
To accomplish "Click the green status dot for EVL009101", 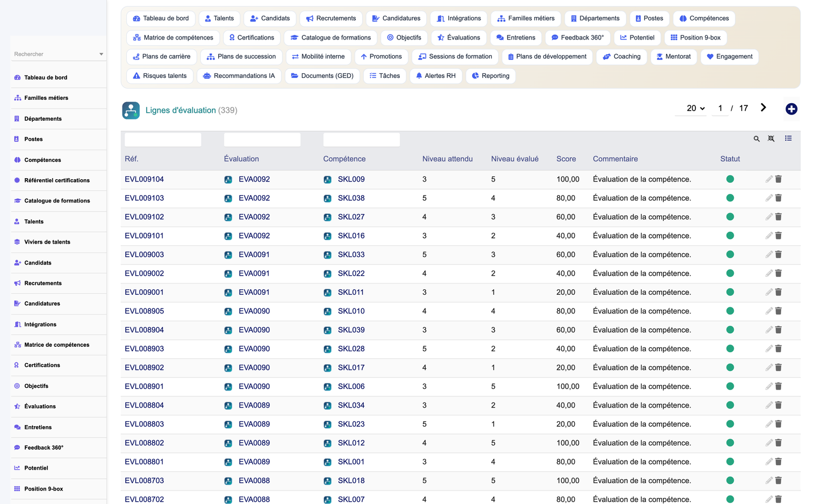I will 730,236.
